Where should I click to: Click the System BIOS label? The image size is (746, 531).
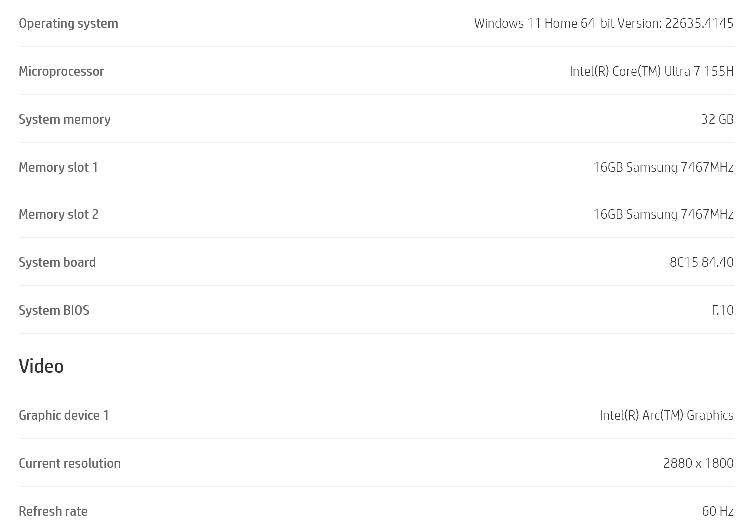coord(54,311)
